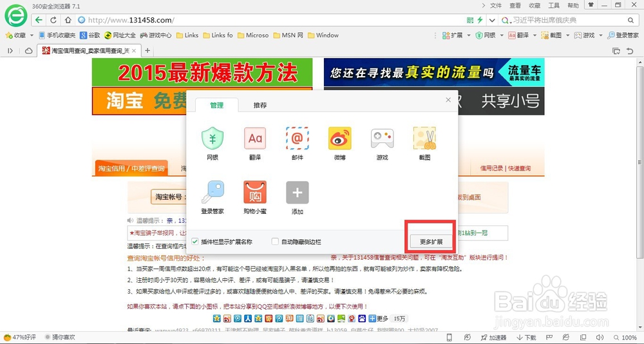This screenshot has height=344, width=644.
Task: Open the 工具 menu
Action: (554, 5)
